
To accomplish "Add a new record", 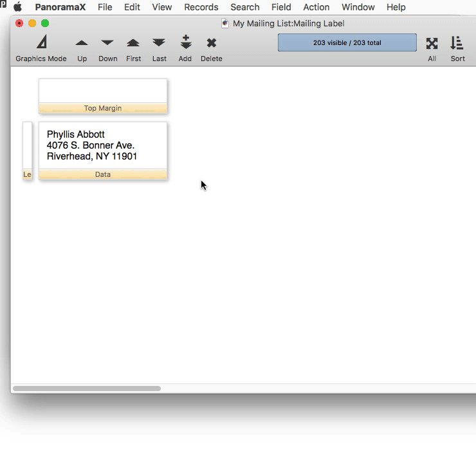I will coord(186,42).
